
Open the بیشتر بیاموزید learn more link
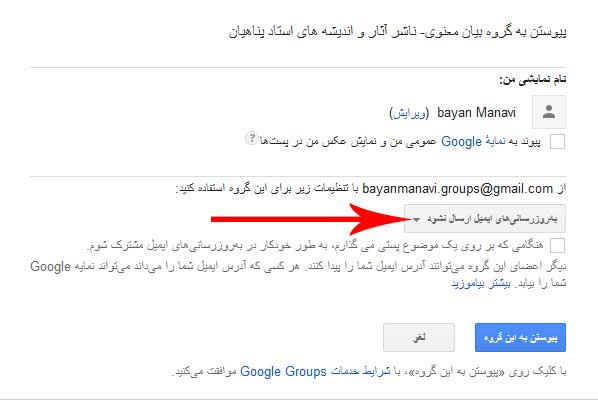pyautogui.click(x=481, y=284)
